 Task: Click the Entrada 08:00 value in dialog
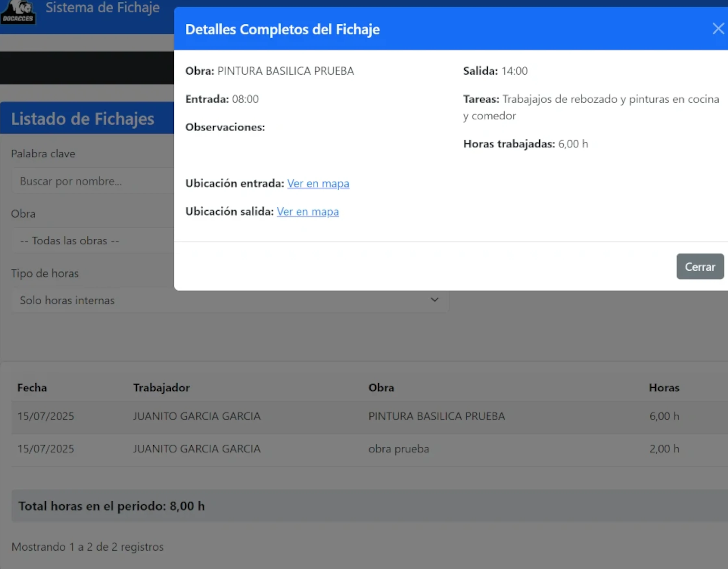[245, 99]
